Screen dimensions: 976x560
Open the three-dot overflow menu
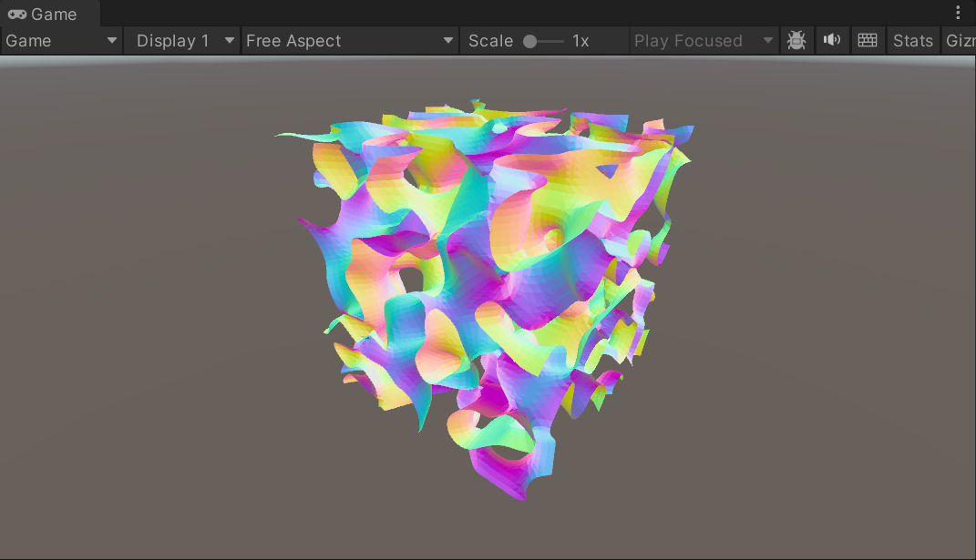click(958, 13)
